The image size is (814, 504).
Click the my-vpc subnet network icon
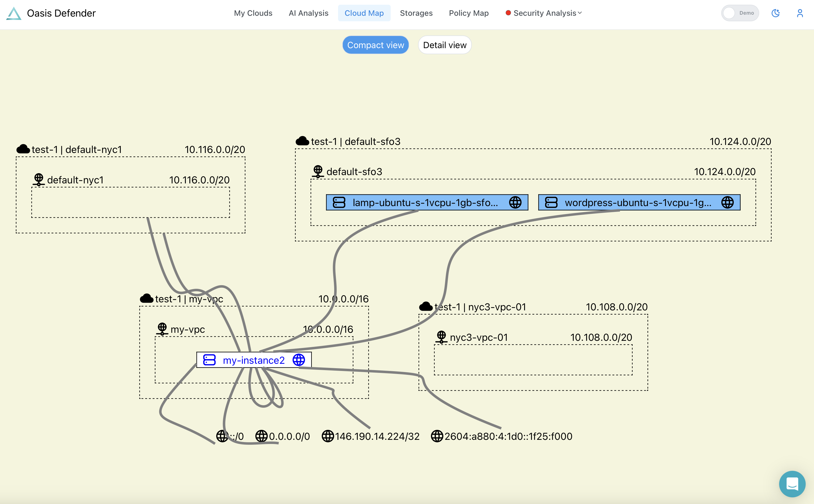point(162,329)
